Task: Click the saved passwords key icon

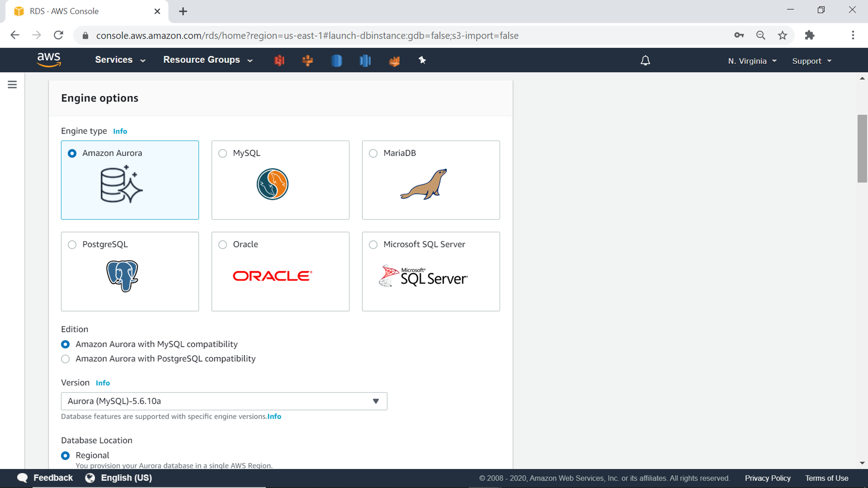Action: tap(739, 36)
